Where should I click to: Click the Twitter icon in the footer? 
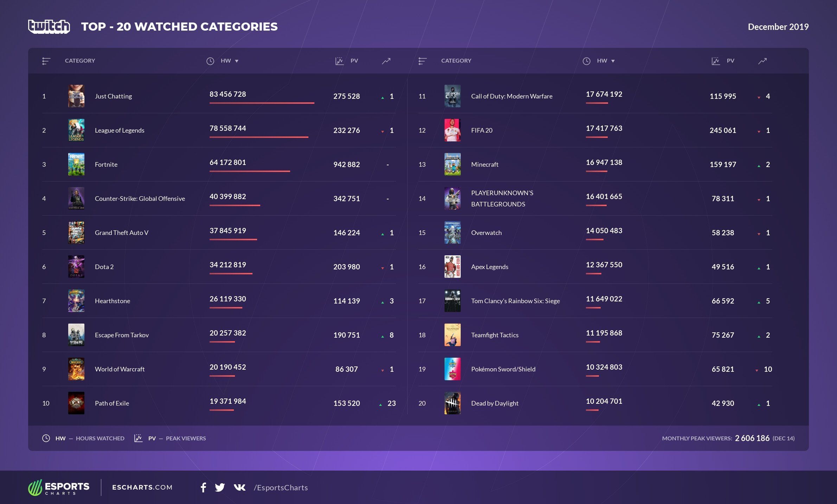(x=220, y=487)
